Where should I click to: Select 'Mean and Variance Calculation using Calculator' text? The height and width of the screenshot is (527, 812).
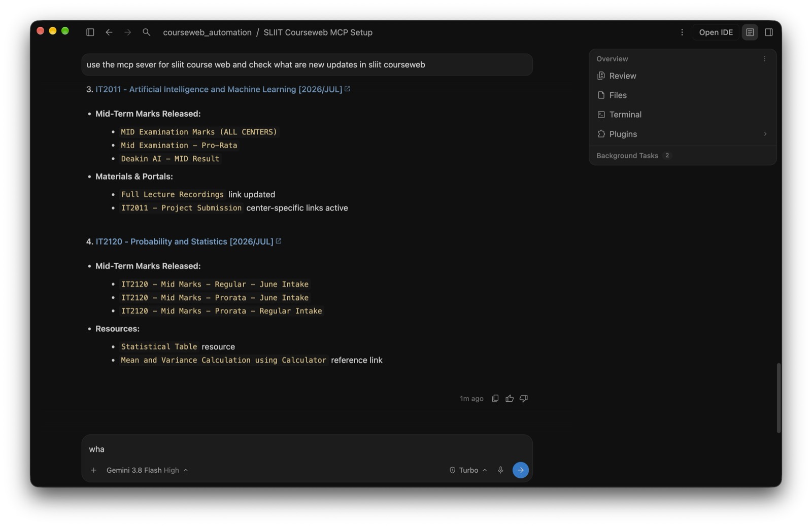[x=224, y=360]
